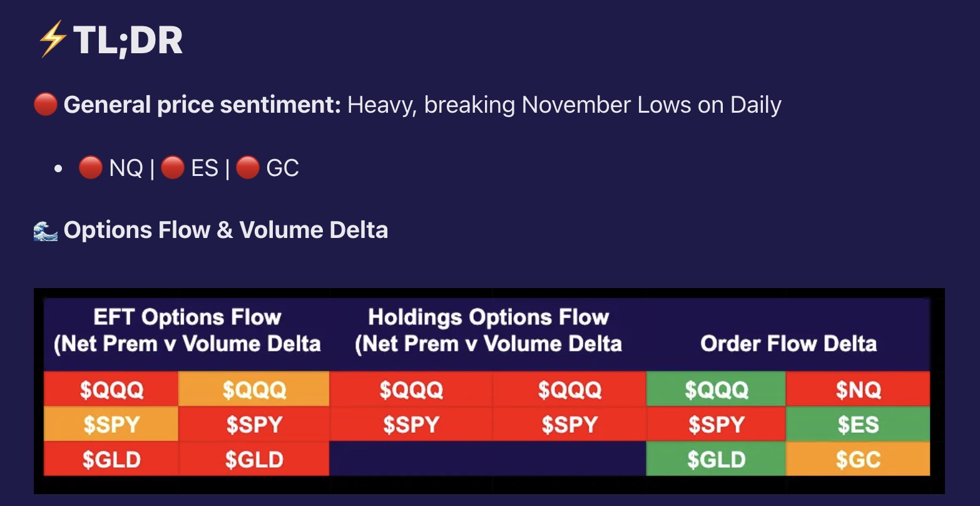Click the red circle beside ES
The image size is (980, 506).
tap(172, 168)
